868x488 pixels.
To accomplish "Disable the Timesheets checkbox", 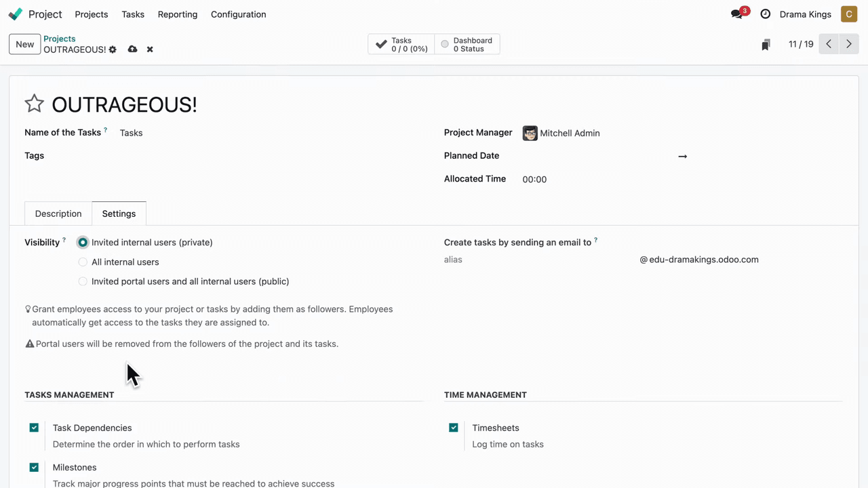I will click(454, 428).
